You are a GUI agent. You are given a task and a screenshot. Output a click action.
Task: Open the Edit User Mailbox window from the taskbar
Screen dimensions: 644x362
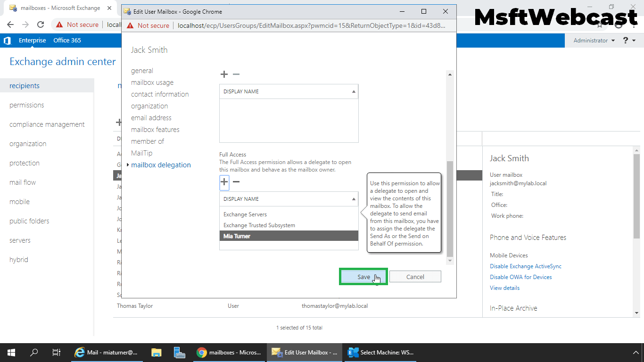[305, 352]
